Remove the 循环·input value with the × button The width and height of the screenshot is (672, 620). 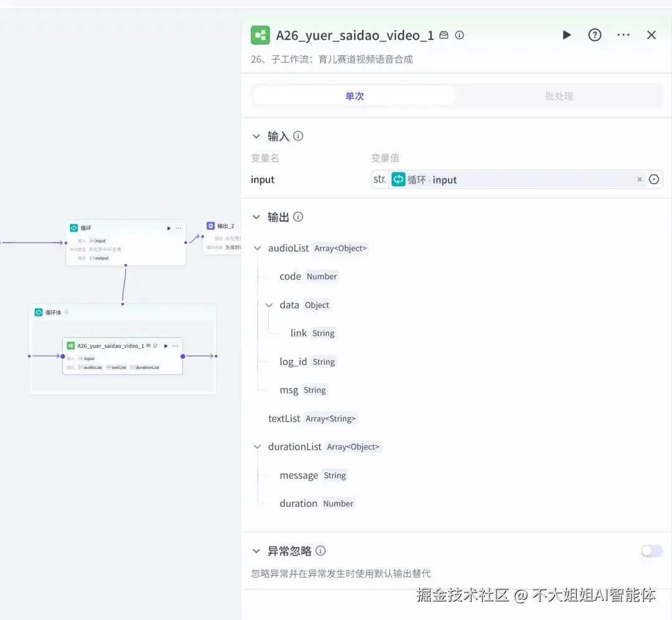coord(640,179)
